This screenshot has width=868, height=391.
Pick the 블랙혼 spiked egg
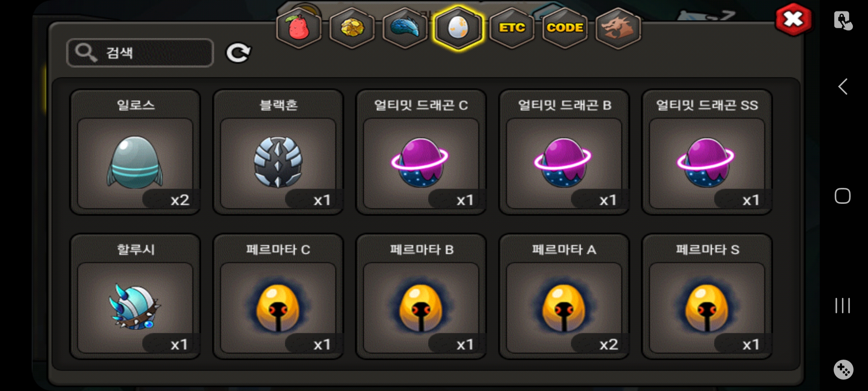tap(278, 152)
